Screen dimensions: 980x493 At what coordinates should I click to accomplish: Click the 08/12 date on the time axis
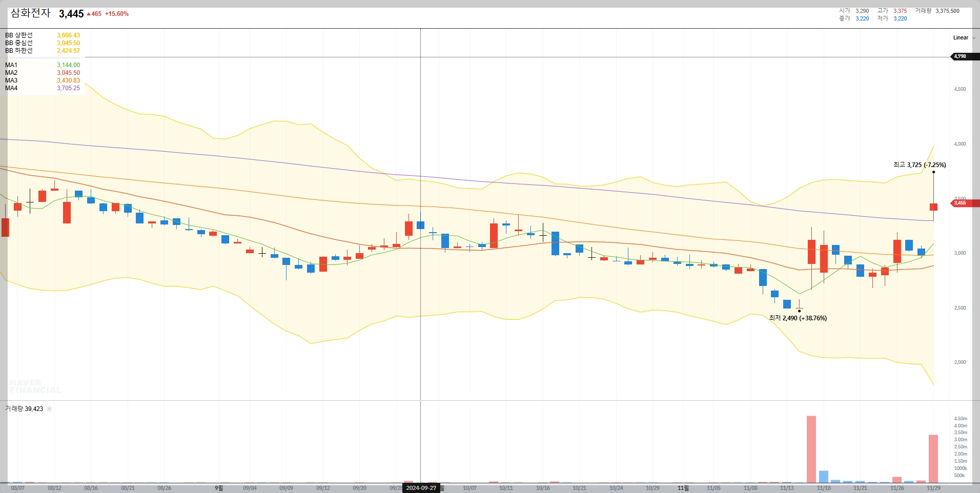[x=54, y=488]
